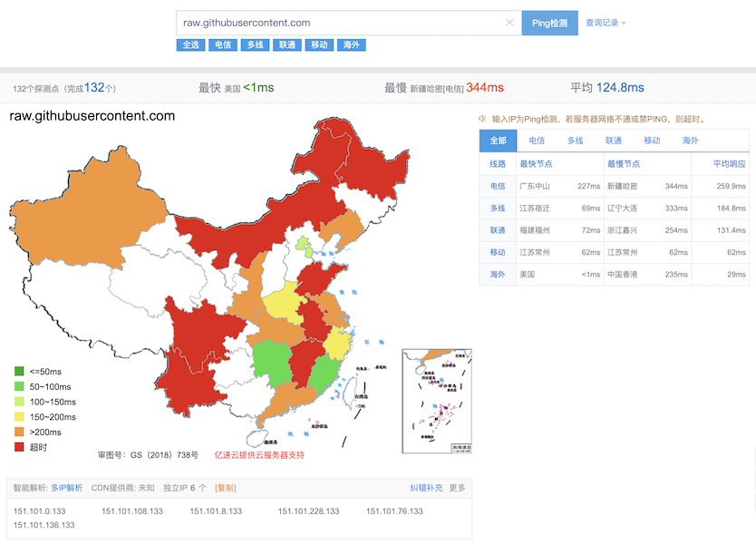Screen dimensions: 756x544
Task: Click the speaker icon beside the Ping notice
Action: (x=483, y=119)
